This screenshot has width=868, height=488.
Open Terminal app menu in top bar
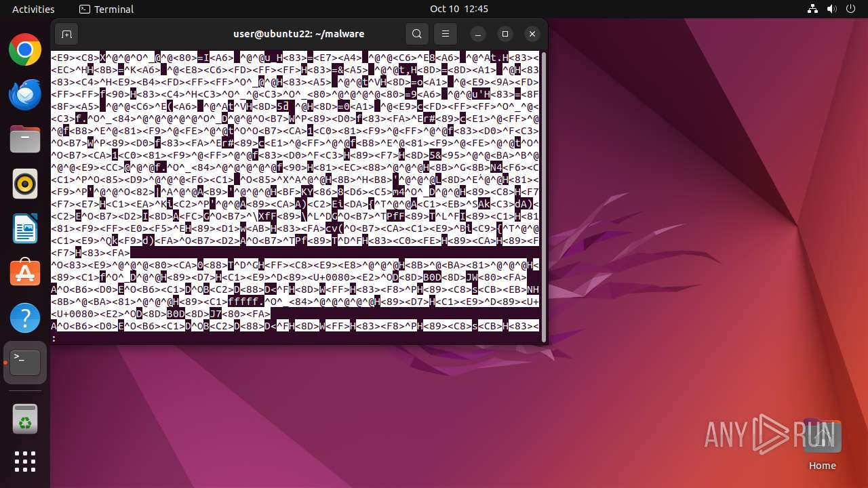point(106,9)
